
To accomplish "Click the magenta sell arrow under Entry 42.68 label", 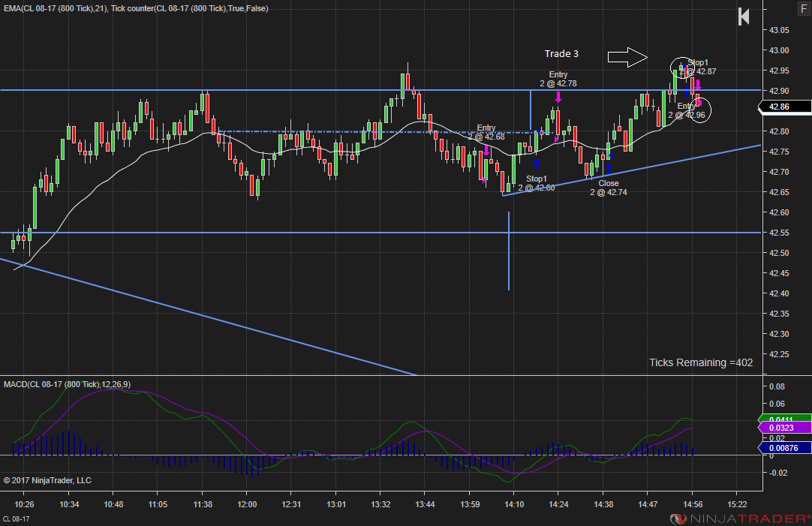I will point(486,150).
